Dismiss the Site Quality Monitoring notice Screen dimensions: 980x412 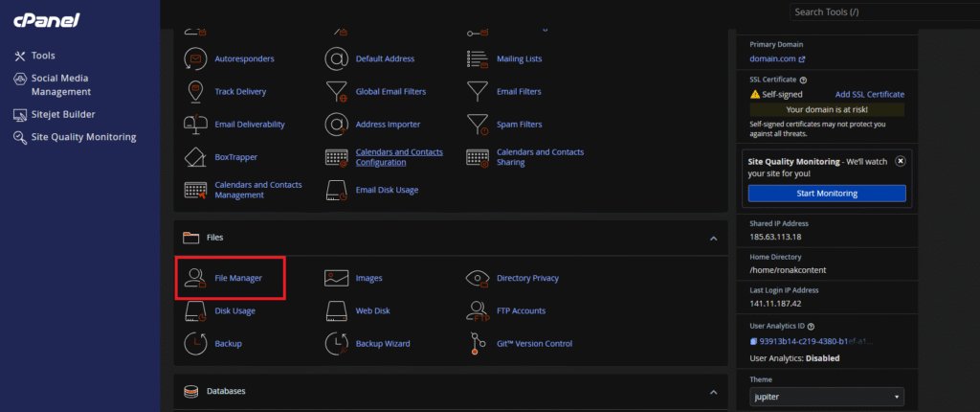pos(900,161)
